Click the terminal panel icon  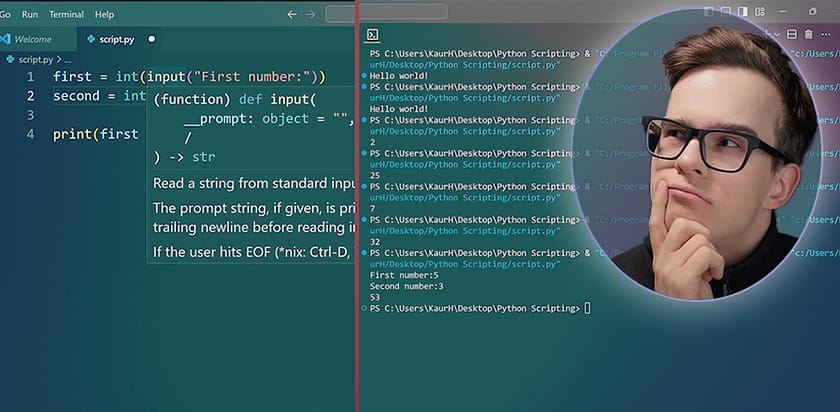point(372,35)
